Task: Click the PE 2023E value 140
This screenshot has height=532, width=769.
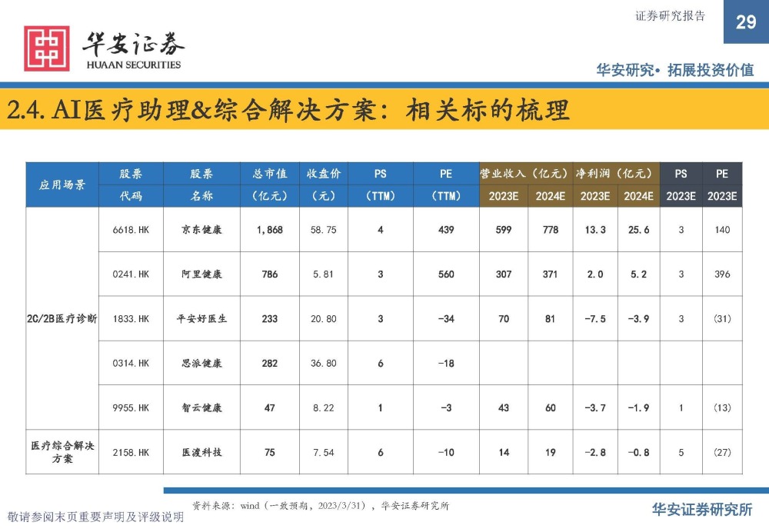Action: tap(722, 229)
